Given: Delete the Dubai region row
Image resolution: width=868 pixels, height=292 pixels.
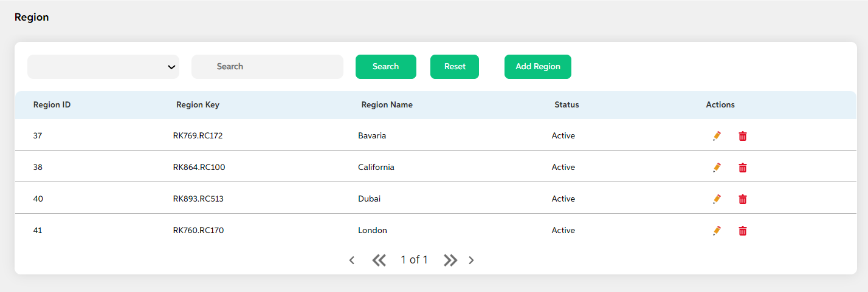Looking at the screenshot, I should coord(743,199).
